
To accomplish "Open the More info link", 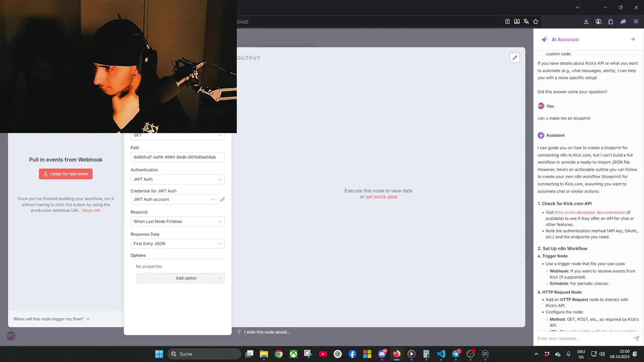I will 92,210.
